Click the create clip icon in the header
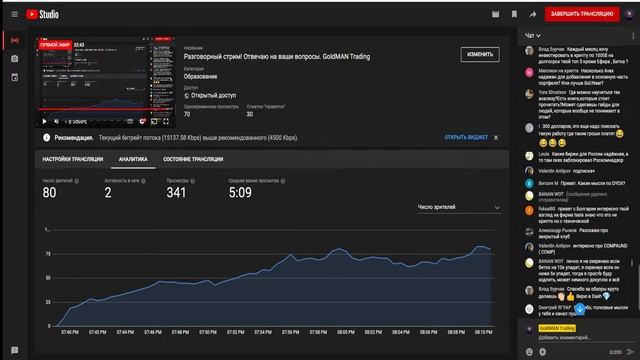This screenshot has width=640, height=360. coord(496,14)
